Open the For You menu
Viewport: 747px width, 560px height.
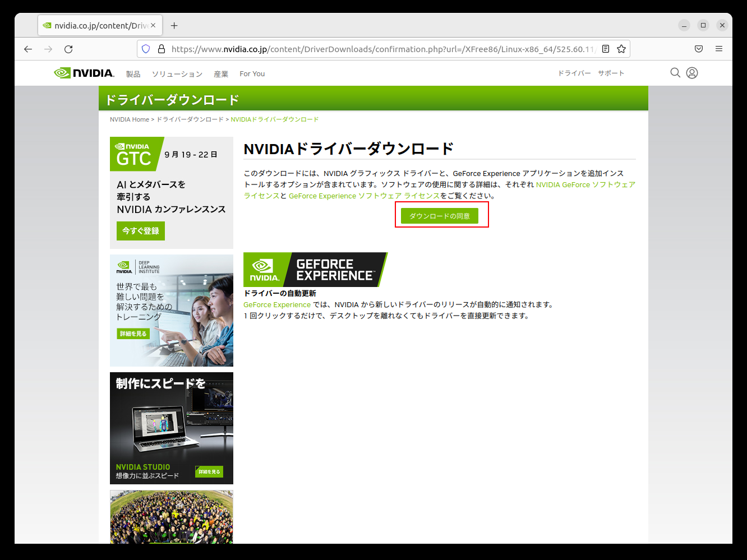[x=252, y=74]
